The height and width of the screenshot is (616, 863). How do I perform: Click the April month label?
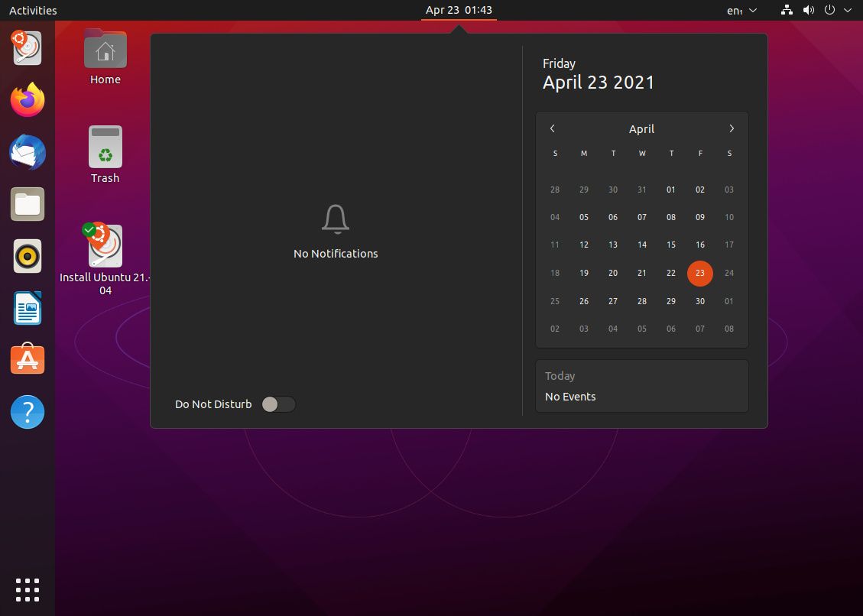(642, 129)
